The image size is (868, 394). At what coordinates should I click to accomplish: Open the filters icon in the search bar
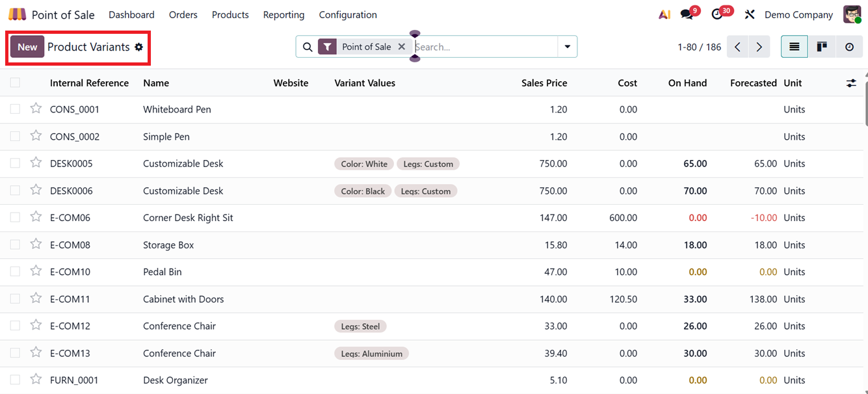[326, 46]
